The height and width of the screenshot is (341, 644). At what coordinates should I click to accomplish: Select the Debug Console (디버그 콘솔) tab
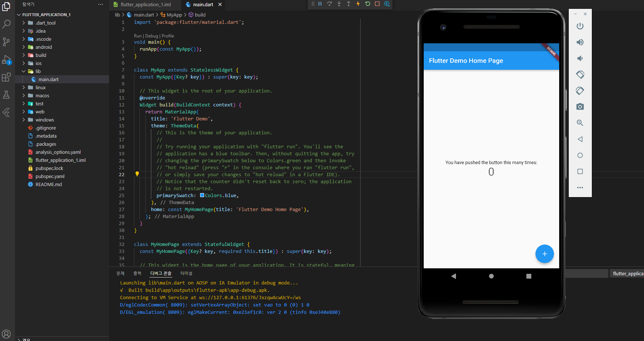point(161,273)
